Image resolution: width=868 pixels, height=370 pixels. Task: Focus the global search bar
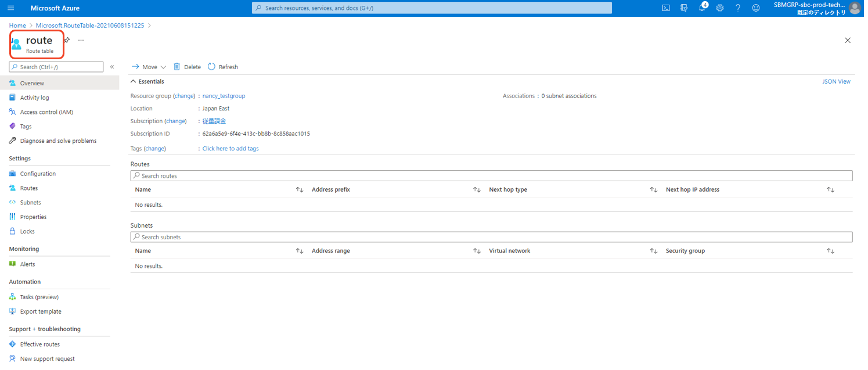pos(432,8)
